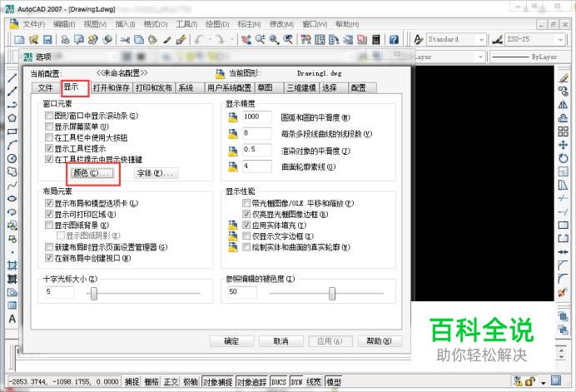
Task: Click the crosshair size field showing 5
Action: tap(59, 292)
